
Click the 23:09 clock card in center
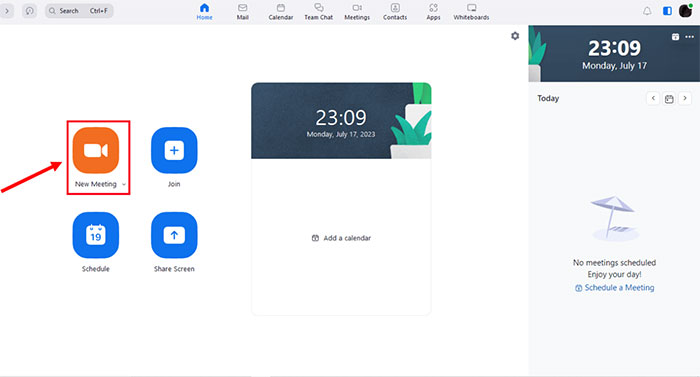pyautogui.click(x=341, y=121)
